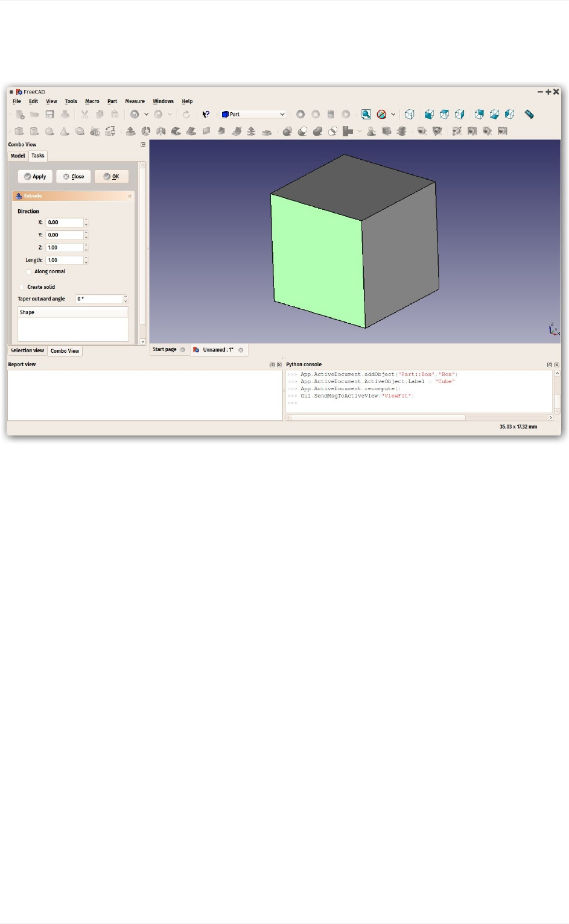The height and width of the screenshot is (924, 569).
Task: Open the Draw style dropdown arrow
Action: point(393,114)
